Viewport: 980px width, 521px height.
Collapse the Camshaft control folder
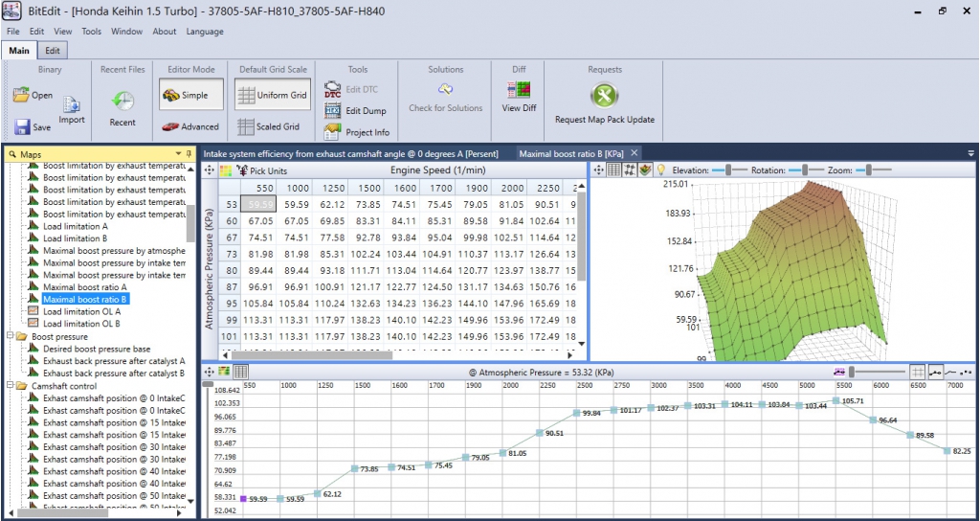pyautogui.click(x=10, y=386)
